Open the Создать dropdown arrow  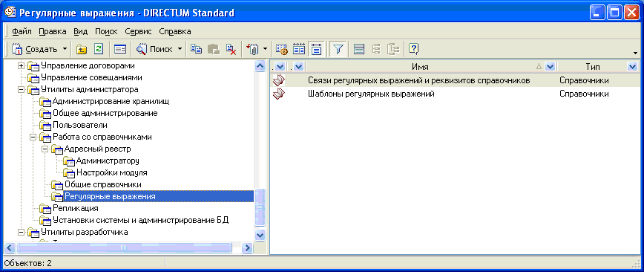pos(65,49)
